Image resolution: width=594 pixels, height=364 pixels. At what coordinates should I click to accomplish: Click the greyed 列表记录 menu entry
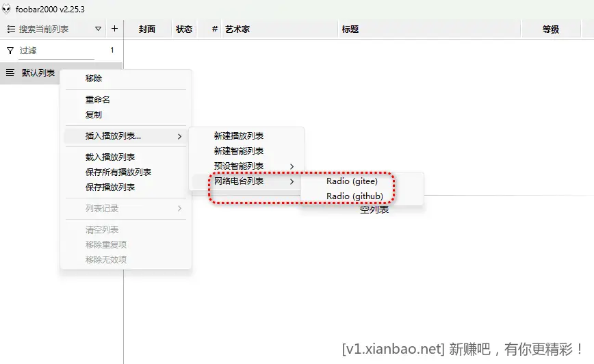(x=126, y=209)
